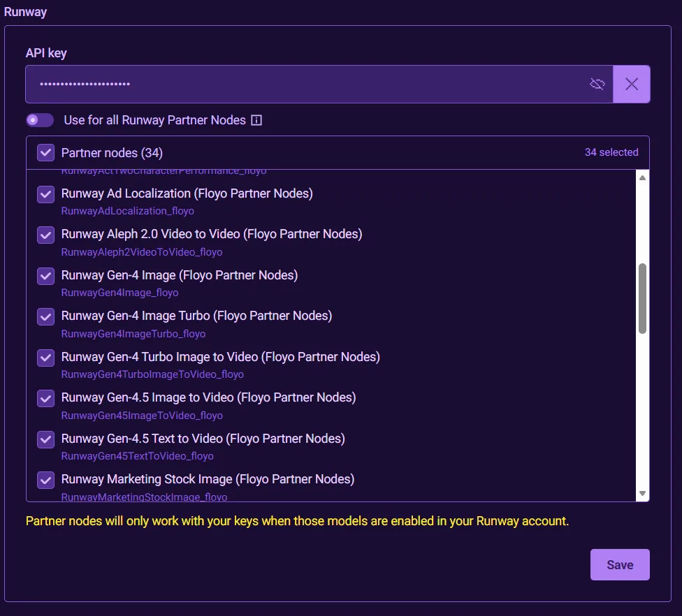Uncheck the Partner nodes (34) master checkbox
The width and height of the screenshot is (682, 616).
coord(45,152)
